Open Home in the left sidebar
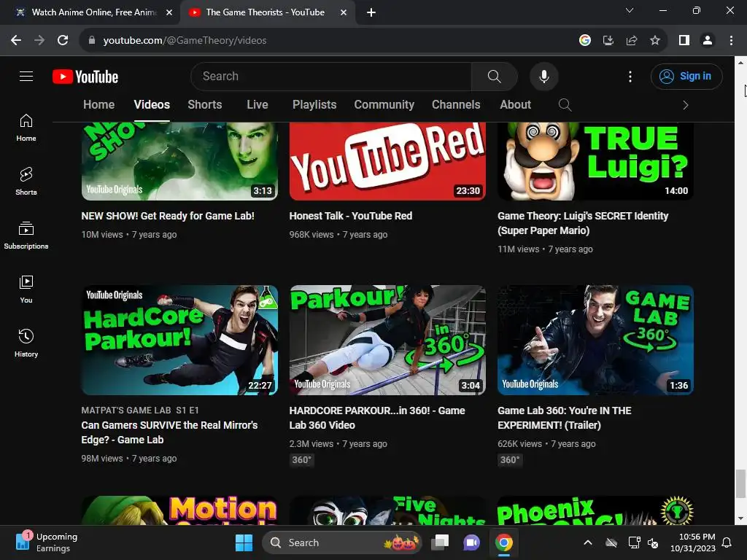The image size is (747, 560). pyautogui.click(x=26, y=128)
